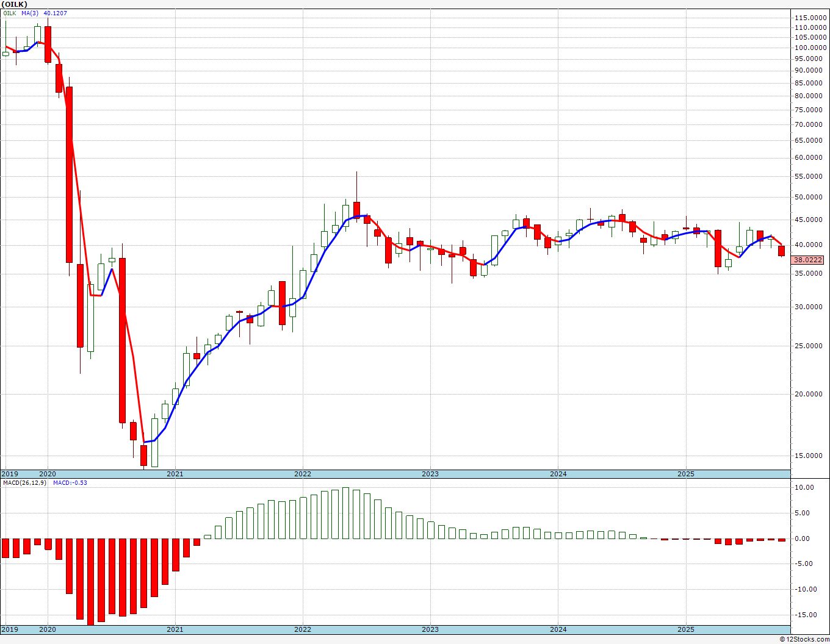Select 2020 on the price chart time axis
Image resolution: width=830 pixels, height=644 pixels.
[x=48, y=474]
